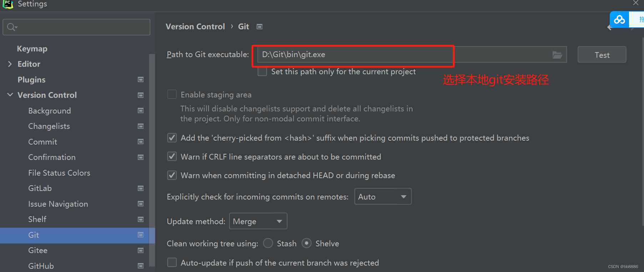Click inside the Git executable path field
Image resolution: width=644 pixels, height=272 pixels.
pos(353,55)
